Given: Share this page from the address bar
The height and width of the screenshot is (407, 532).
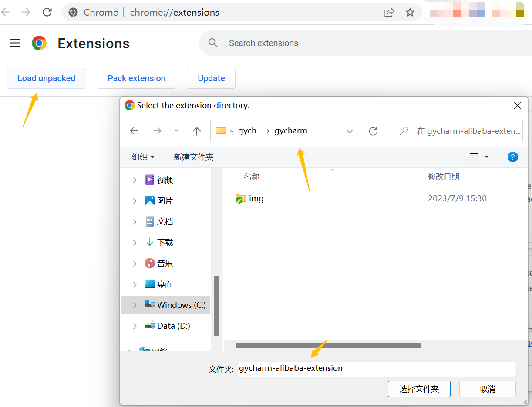Looking at the screenshot, I should pyautogui.click(x=389, y=12).
